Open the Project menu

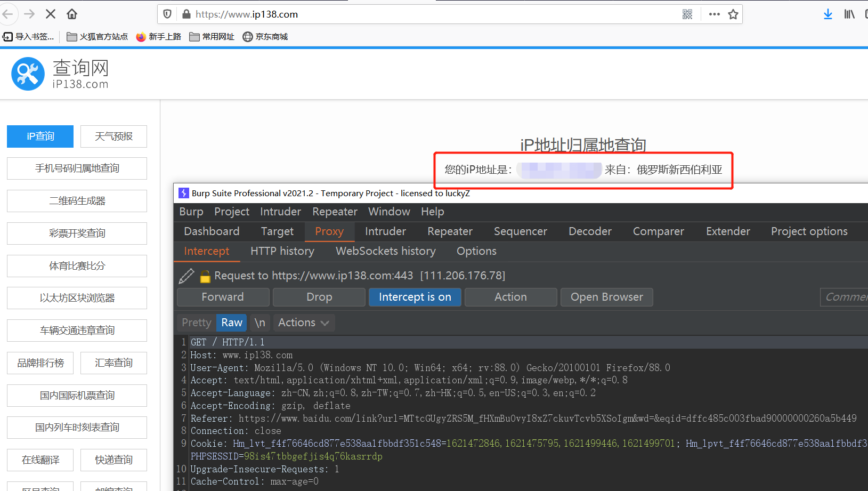coord(232,212)
